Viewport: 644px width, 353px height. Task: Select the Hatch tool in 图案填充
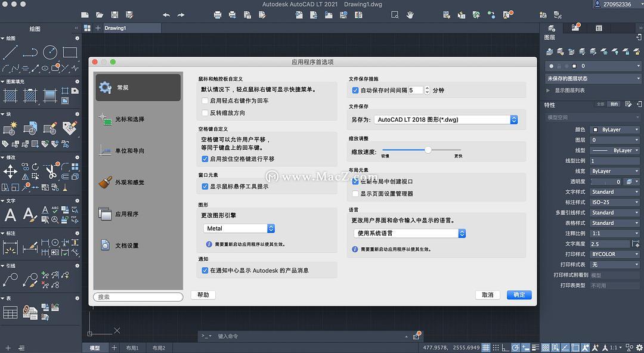pyautogui.click(x=10, y=96)
